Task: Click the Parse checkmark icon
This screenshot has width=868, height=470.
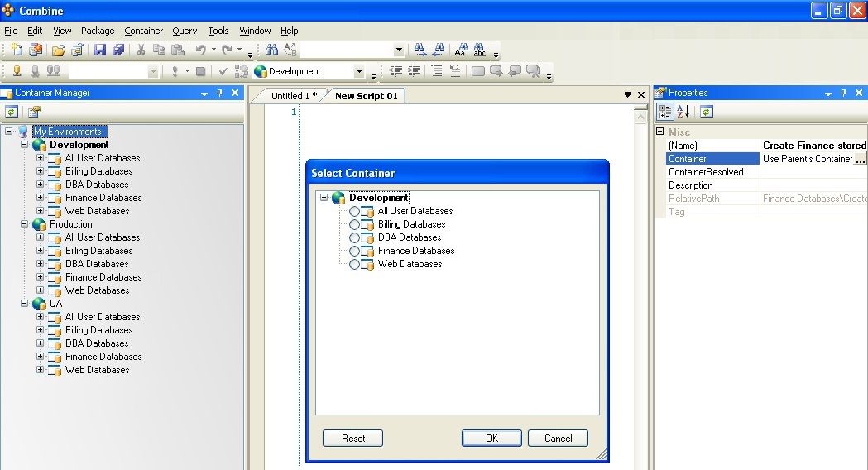Action: (223, 71)
